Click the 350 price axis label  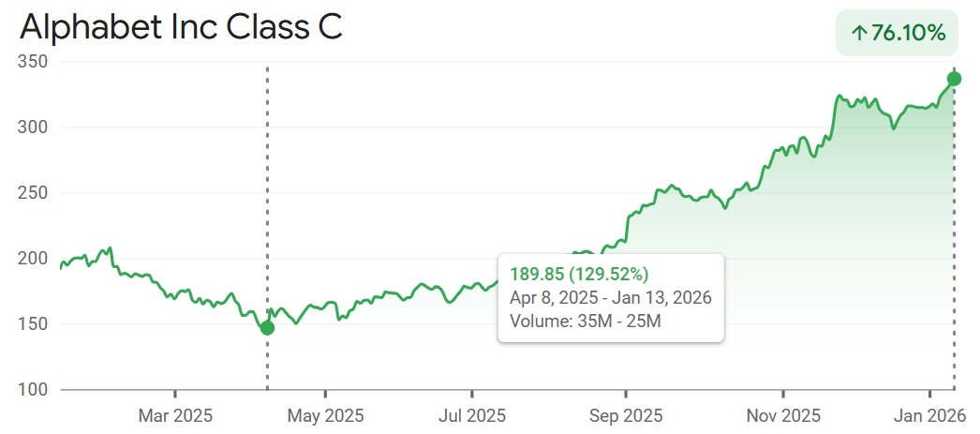34,62
